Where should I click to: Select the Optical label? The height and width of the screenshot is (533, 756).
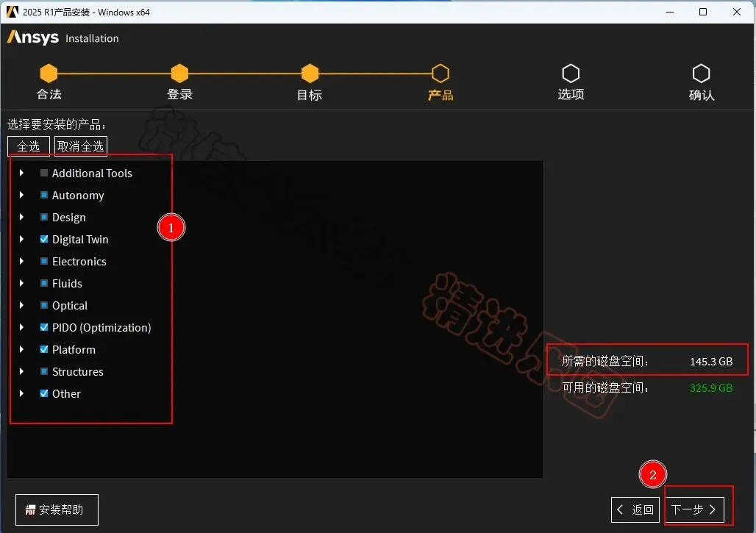coord(70,306)
